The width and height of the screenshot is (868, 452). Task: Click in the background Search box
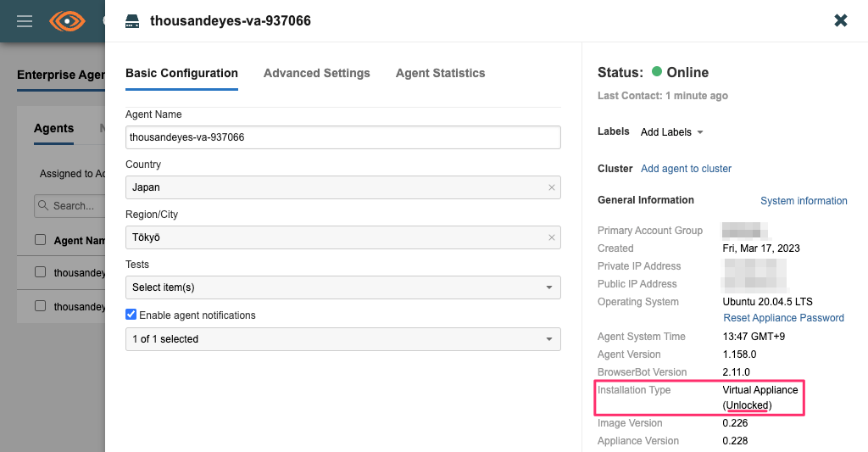[x=70, y=205]
